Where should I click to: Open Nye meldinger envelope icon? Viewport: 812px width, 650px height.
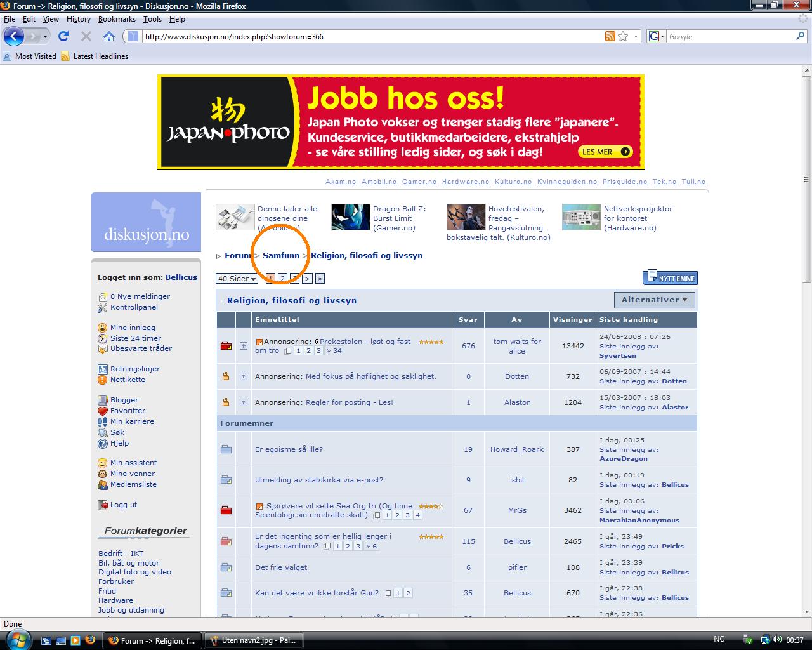pyautogui.click(x=103, y=296)
